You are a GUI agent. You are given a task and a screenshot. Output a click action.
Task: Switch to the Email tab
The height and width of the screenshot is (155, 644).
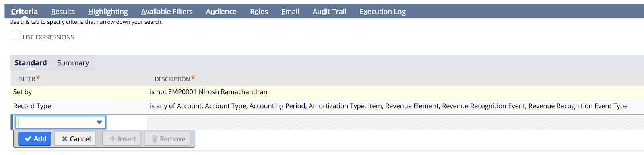tap(290, 12)
